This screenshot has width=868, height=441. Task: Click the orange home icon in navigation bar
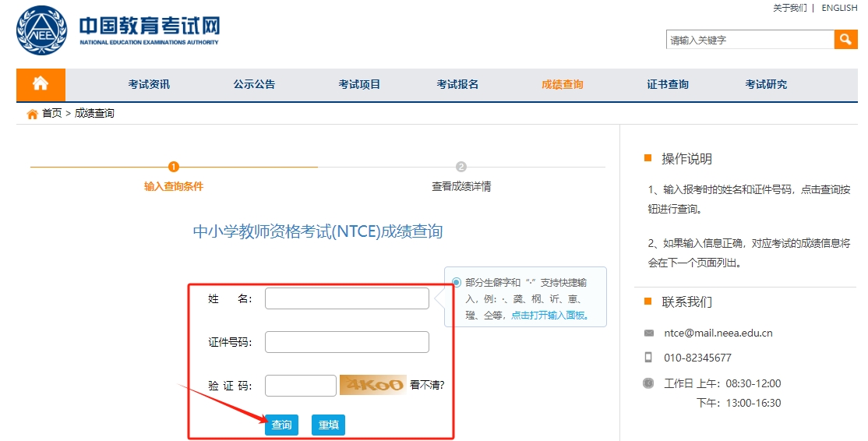tap(41, 84)
